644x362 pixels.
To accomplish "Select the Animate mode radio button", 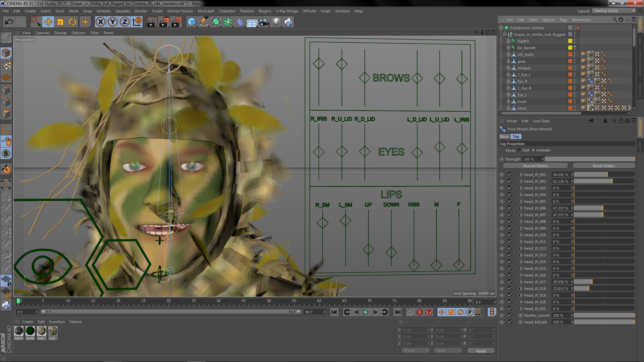I will click(533, 150).
